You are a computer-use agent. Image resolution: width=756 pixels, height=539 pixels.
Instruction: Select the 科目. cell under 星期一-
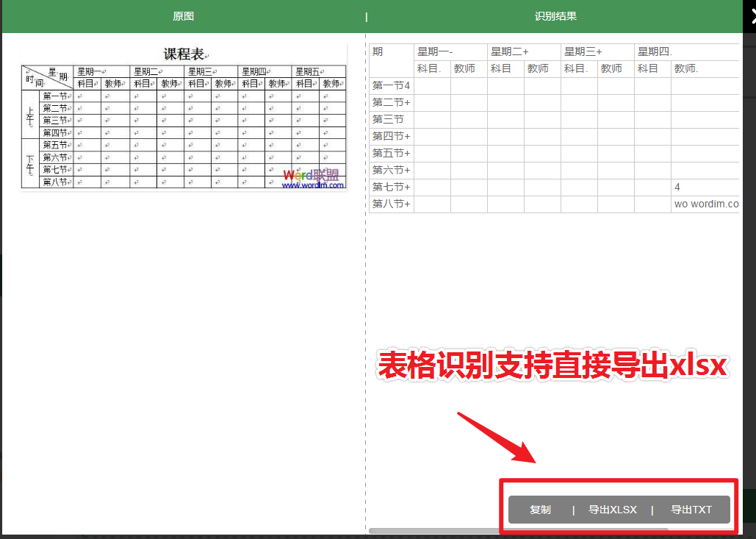coord(433,69)
